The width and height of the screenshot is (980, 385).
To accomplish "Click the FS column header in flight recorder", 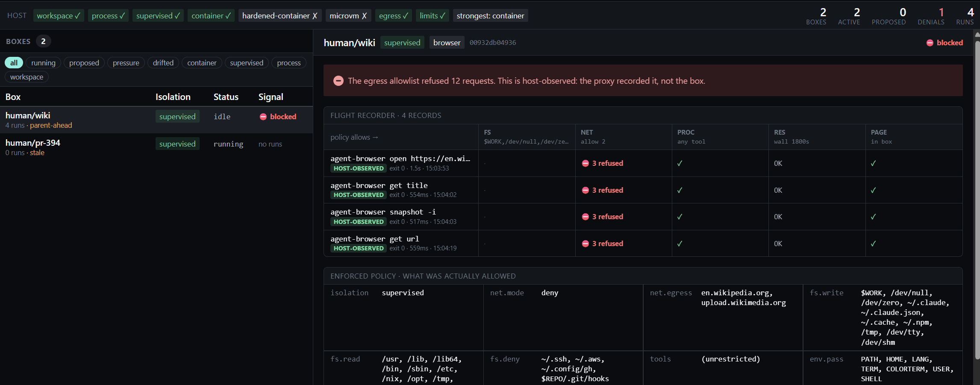I will (x=527, y=137).
